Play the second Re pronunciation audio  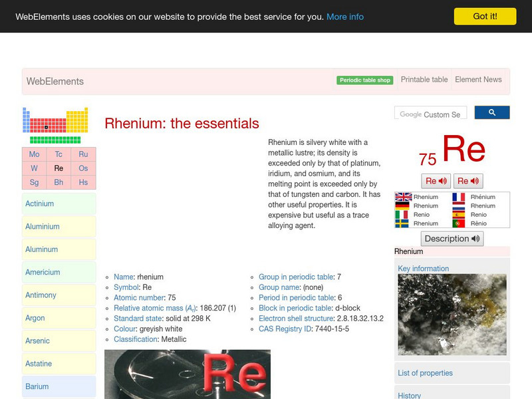(x=467, y=181)
